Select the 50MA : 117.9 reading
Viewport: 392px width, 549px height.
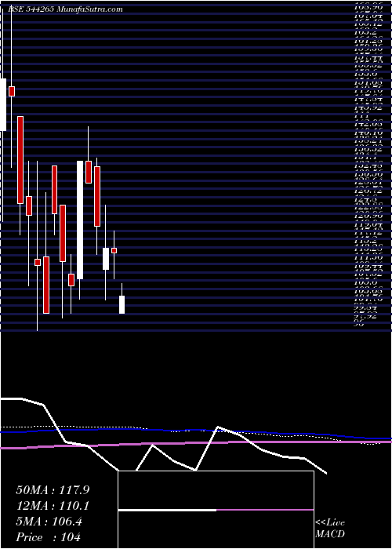[53, 490]
